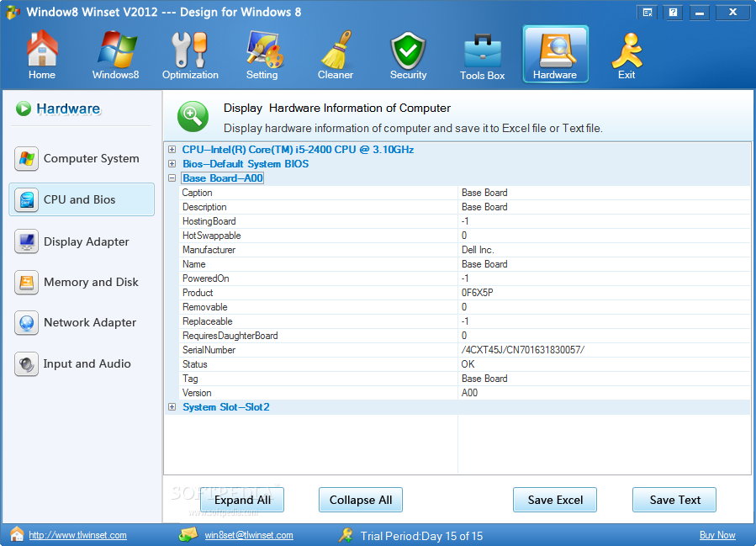Click the Expand All button
Image resolution: width=756 pixels, height=546 pixels.
242,500
